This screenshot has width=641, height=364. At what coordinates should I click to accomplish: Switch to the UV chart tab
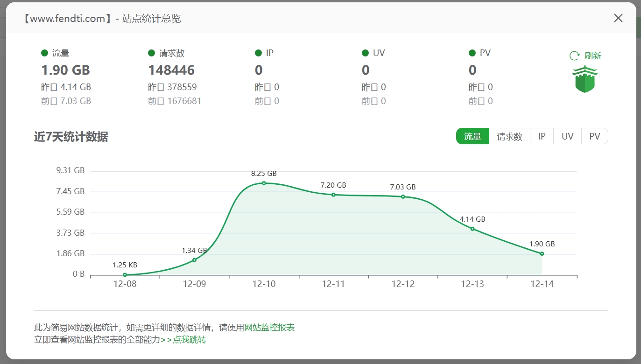[567, 136]
